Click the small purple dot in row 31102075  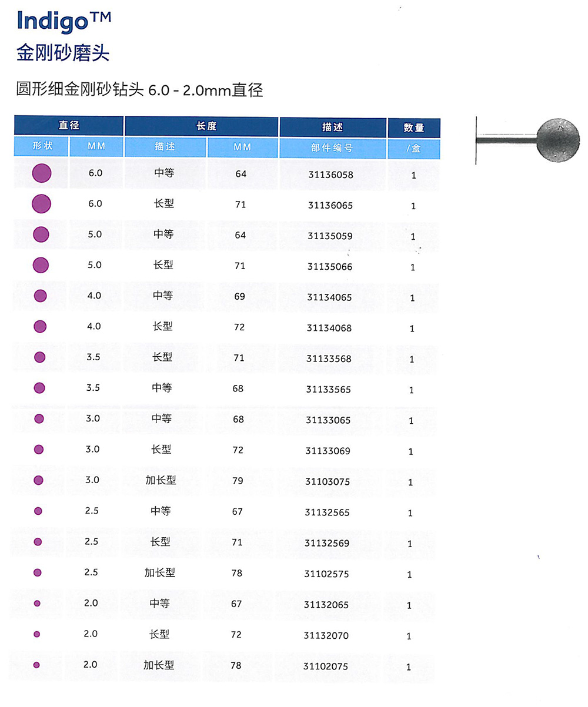pyautogui.click(x=36, y=665)
